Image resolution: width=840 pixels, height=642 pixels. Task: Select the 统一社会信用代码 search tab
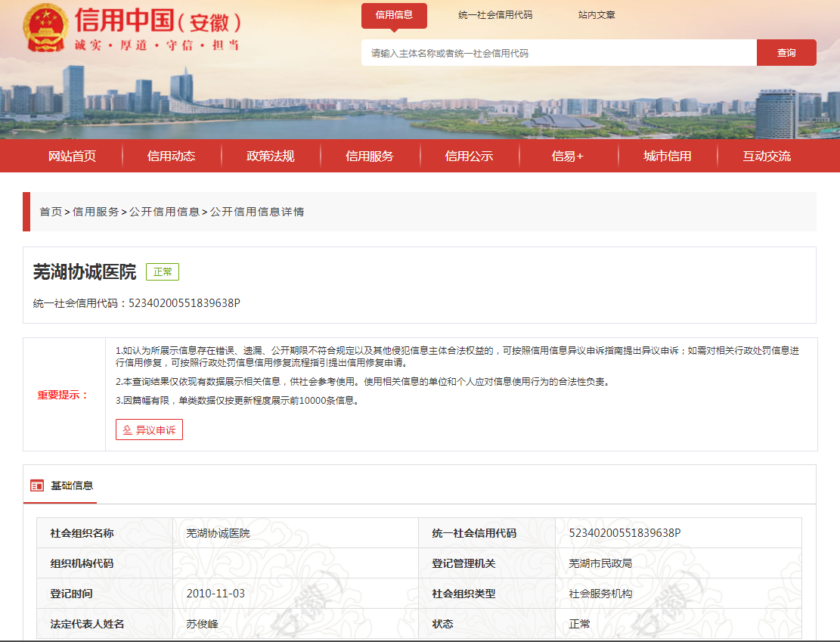(495, 15)
